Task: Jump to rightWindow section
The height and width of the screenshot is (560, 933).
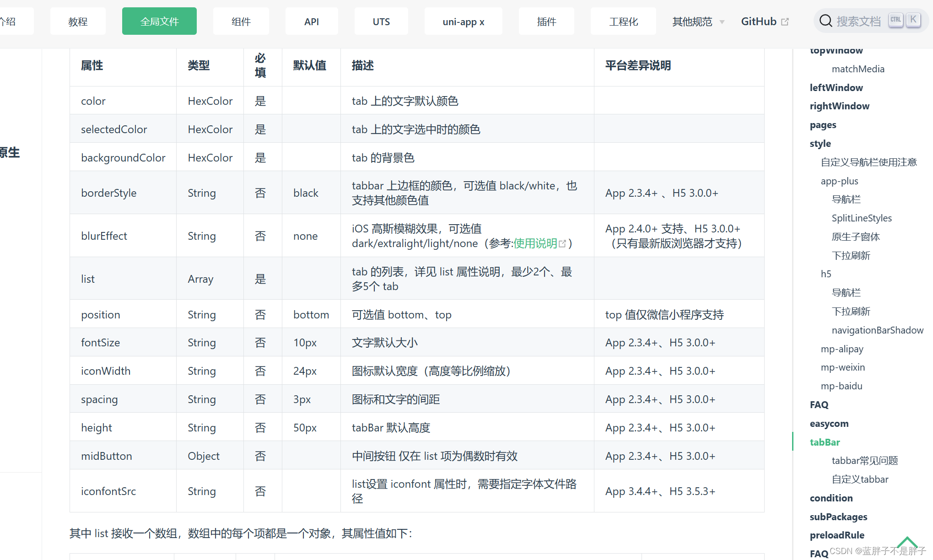Action: (840, 106)
